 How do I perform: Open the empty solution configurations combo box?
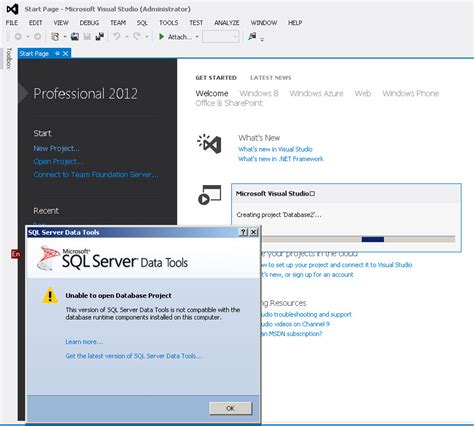[x=221, y=37]
